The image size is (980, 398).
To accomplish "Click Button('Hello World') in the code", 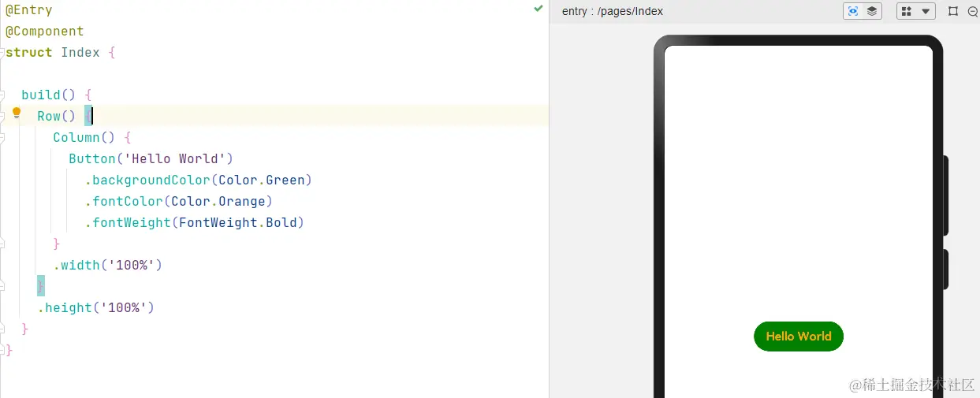I will point(151,158).
